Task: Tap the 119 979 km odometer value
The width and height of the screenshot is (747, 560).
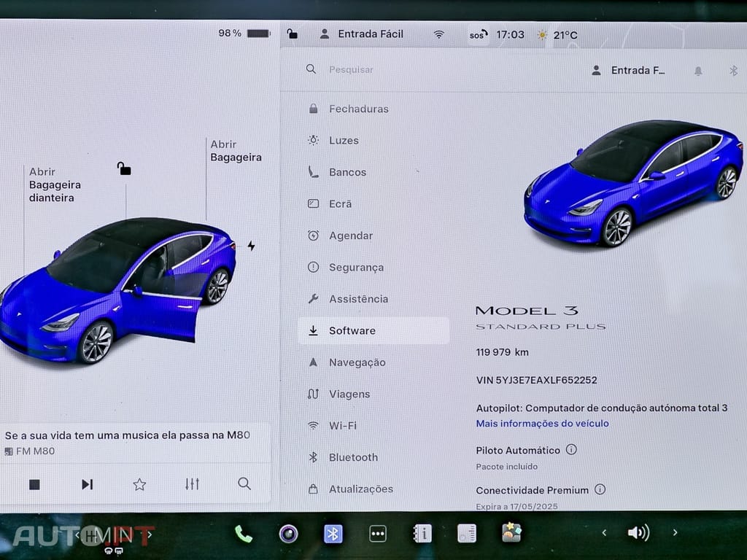Action: coord(502,352)
